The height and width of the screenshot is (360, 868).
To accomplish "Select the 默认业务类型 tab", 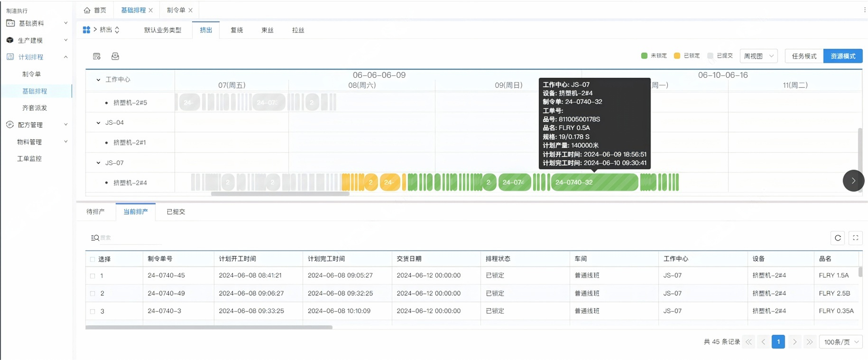I will tap(163, 30).
